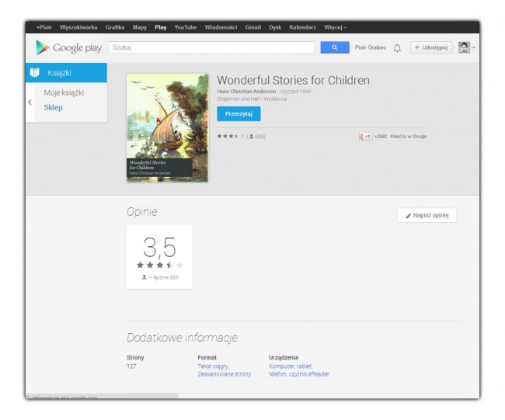The height and width of the screenshot is (420, 505).
Task: Click the 3,5 rating score
Action: (x=160, y=247)
